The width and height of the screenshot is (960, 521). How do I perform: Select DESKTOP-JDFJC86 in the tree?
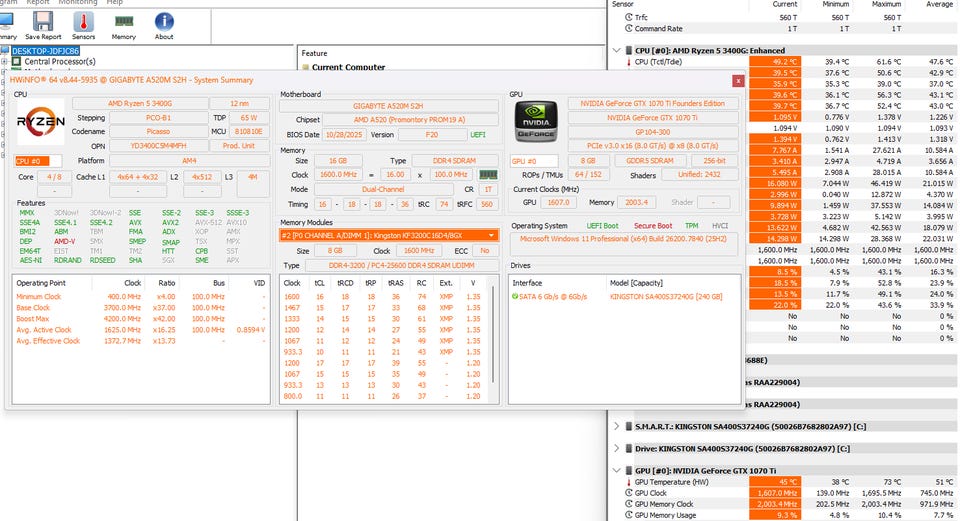coord(45,51)
